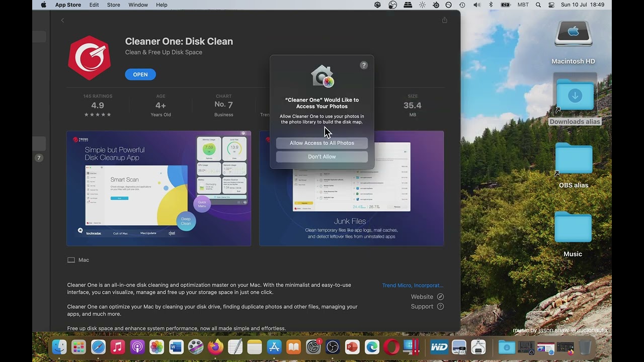Open the App Store menu

point(68,5)
